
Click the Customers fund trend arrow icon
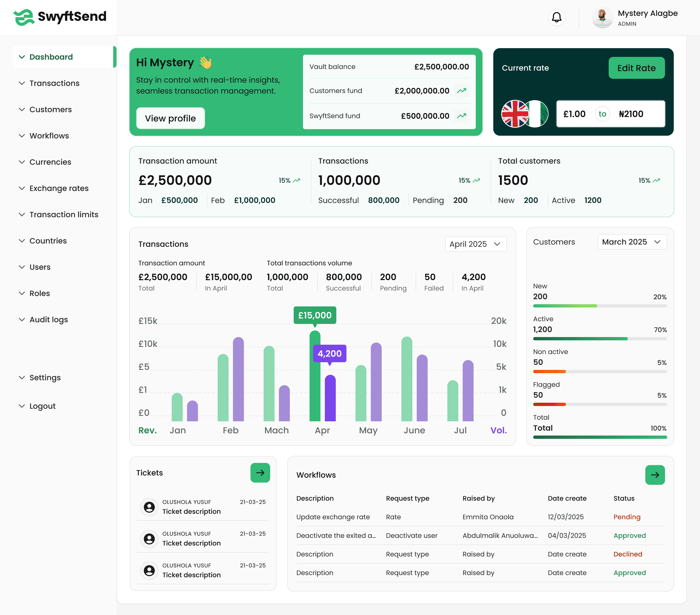click(461, 91)
